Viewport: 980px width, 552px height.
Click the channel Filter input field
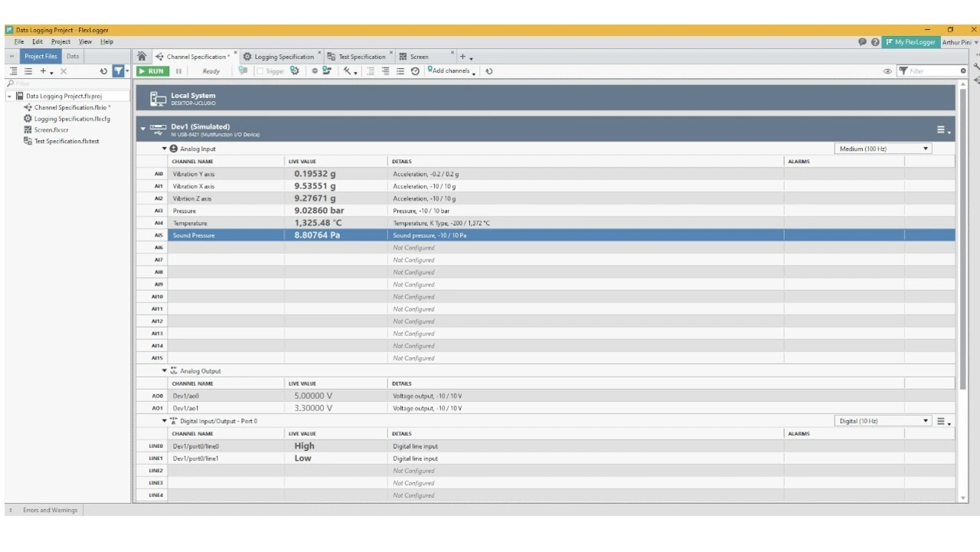[x=934, y=71]
